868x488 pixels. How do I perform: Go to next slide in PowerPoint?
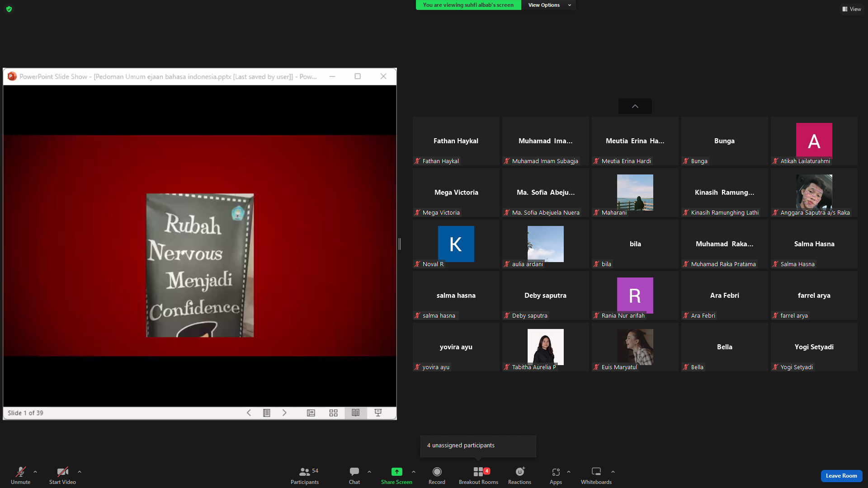[284, 413]
